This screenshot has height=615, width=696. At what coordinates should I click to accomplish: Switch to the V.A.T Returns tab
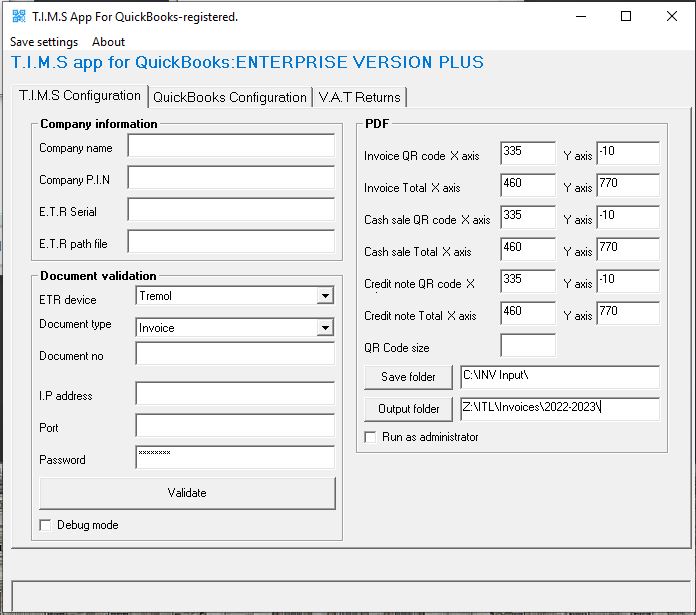tap(359, 97)
